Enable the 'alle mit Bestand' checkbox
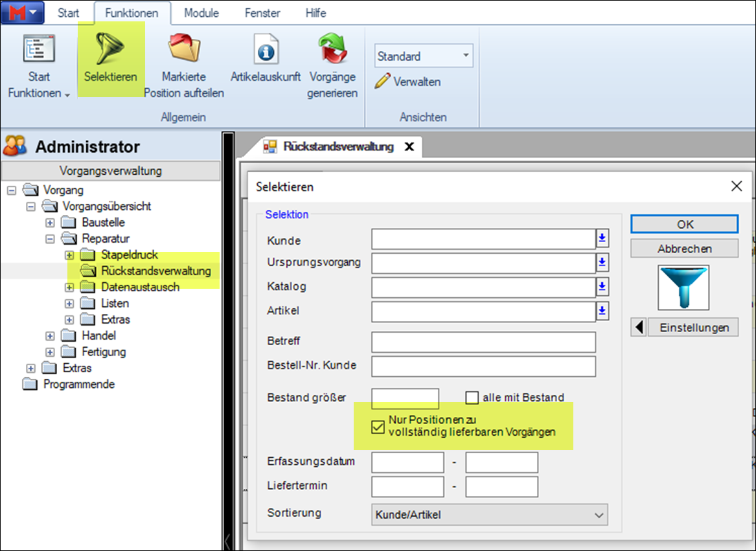The width and height of the screenshot is (756, 551). (472, 398)
